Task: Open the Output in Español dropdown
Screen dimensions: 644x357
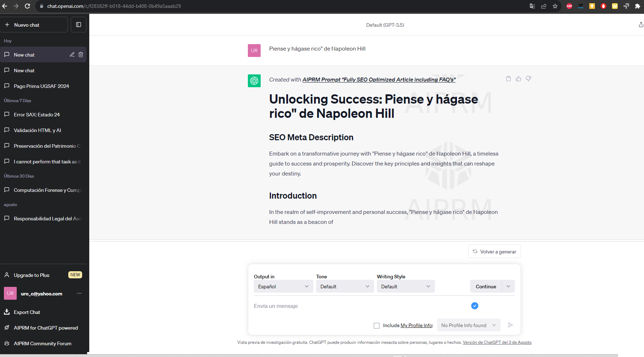Action: [x=283, y=287]
